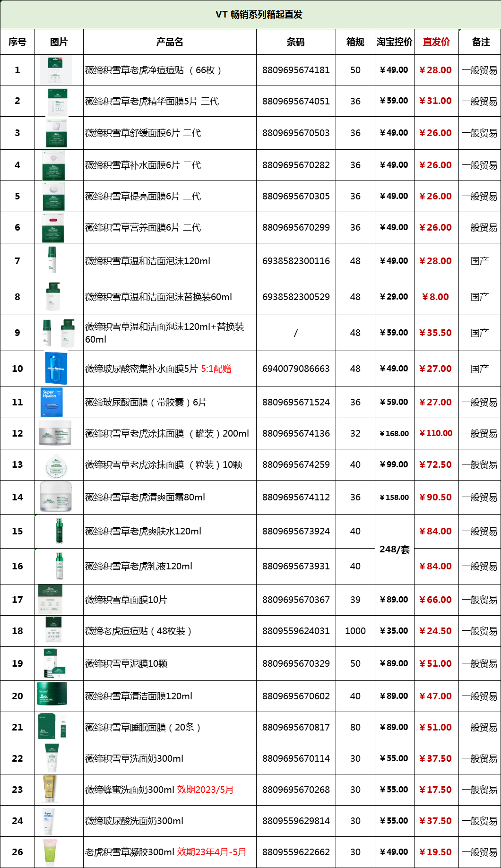Click the blue Super Hyalon image in row 10
The image size is (501, 868).
click(56, 368)
